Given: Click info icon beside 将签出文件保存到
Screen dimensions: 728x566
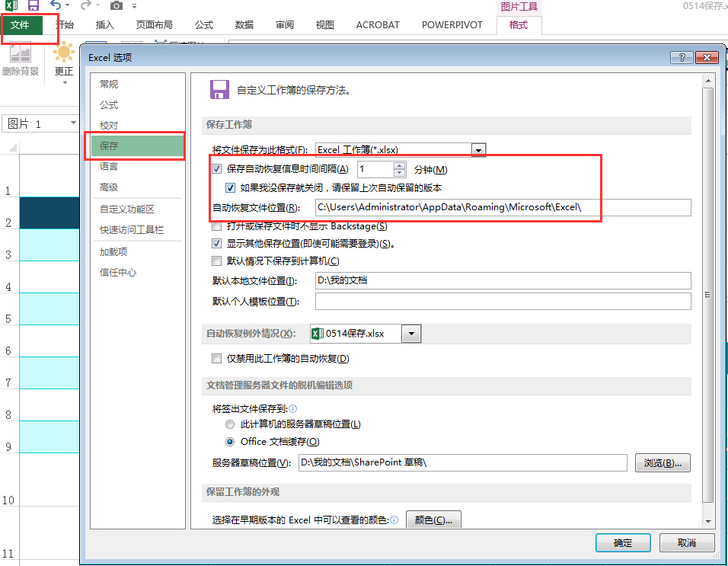Looking at the screenshot, I should [293, 408].
